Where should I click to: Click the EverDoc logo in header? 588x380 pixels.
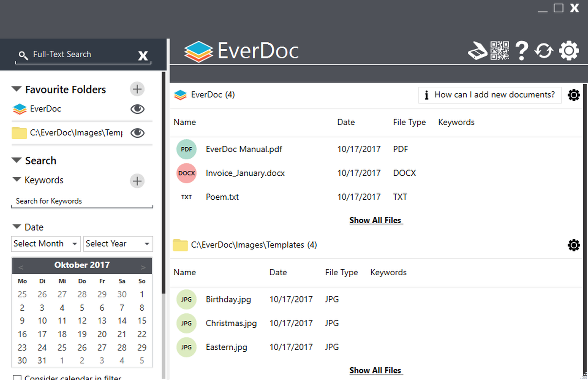tap(241, 51)
